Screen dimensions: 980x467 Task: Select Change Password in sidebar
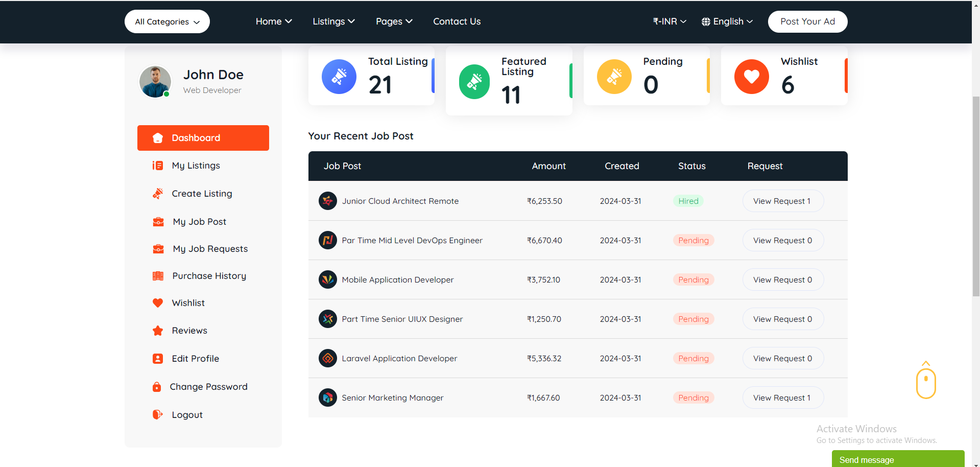208,387
